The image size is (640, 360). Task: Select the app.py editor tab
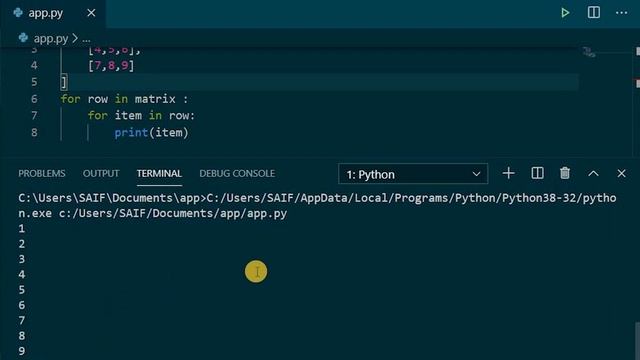coord(53,13)
